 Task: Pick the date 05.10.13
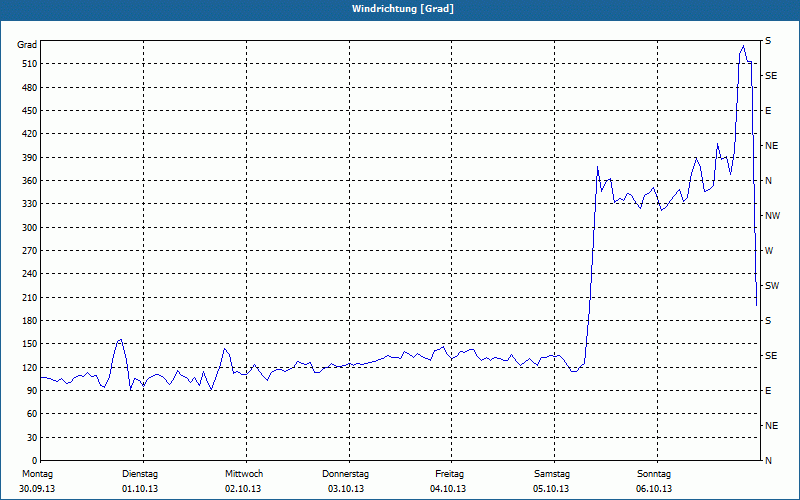(551, 489)
